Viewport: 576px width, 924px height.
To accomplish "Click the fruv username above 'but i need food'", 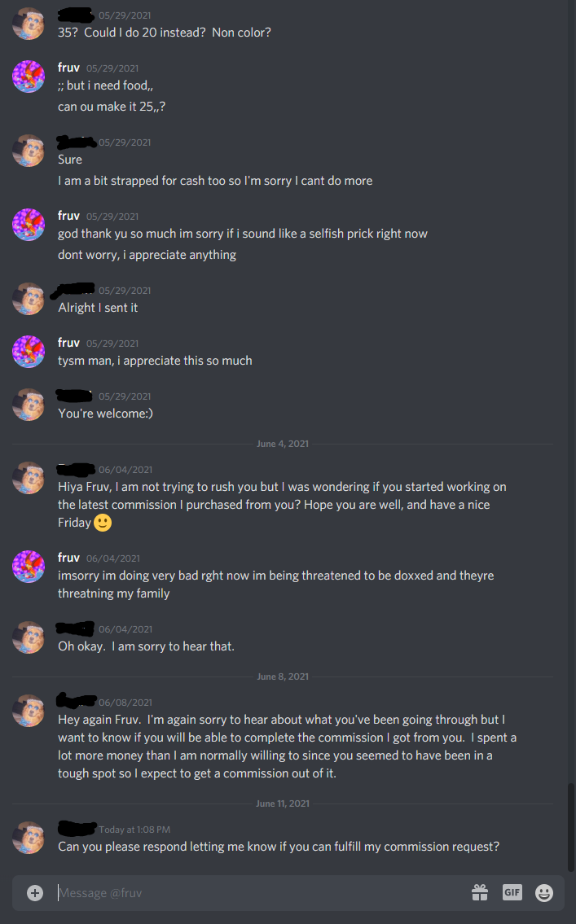I will coord(68,68).
